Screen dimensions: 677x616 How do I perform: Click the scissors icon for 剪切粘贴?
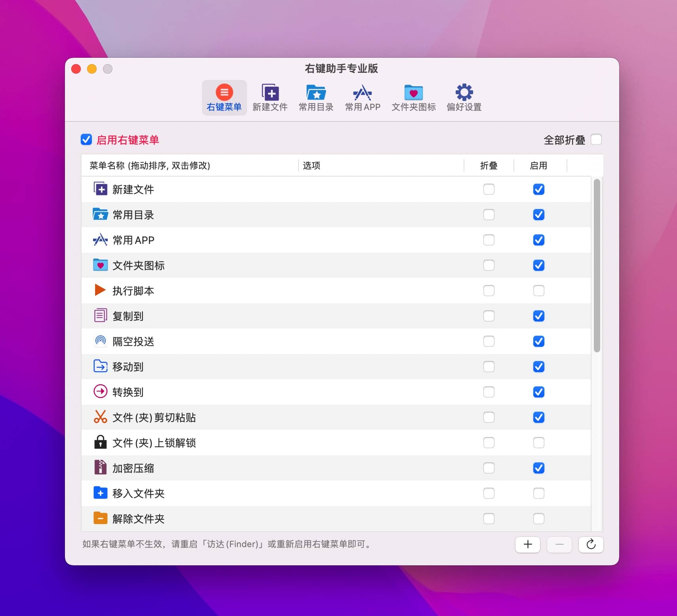100,417
